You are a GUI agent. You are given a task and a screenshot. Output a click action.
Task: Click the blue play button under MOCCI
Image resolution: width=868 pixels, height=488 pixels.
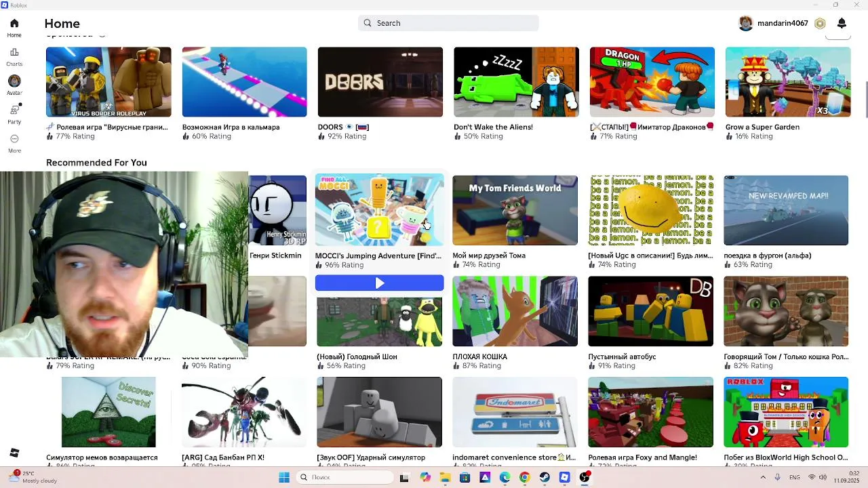pos(379,283)
